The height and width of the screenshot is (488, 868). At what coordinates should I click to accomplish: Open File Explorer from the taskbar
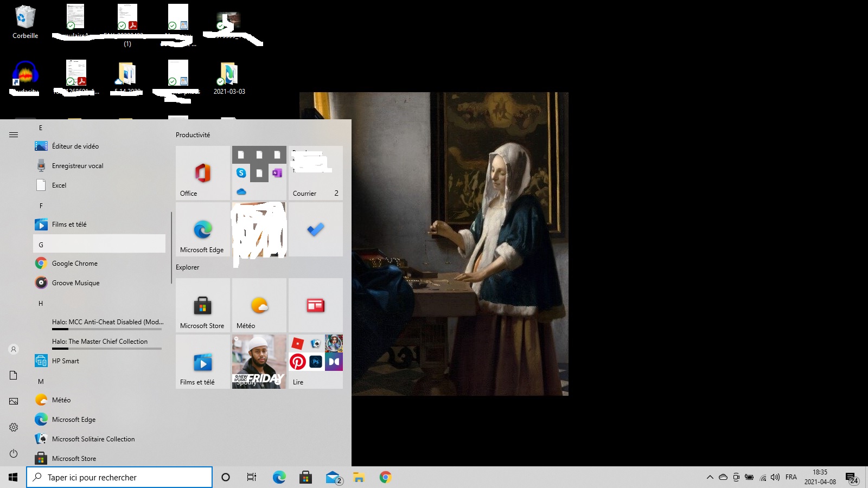(359, 477)
